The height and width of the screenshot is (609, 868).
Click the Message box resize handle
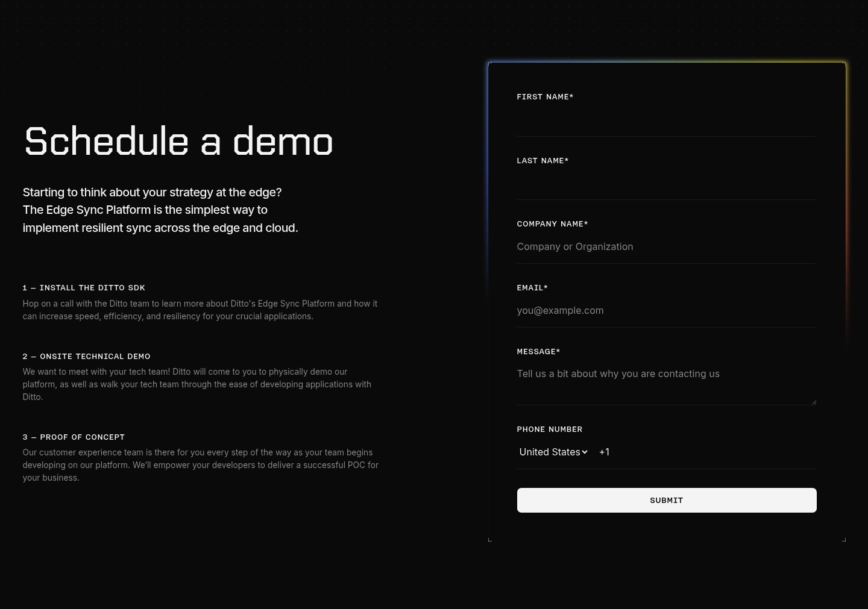(814, 402)
